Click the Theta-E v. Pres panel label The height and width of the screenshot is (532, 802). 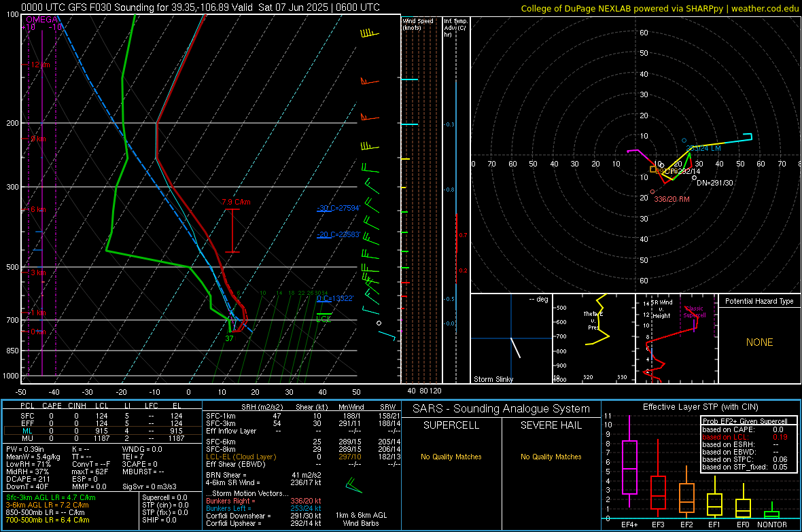[593, 320]
